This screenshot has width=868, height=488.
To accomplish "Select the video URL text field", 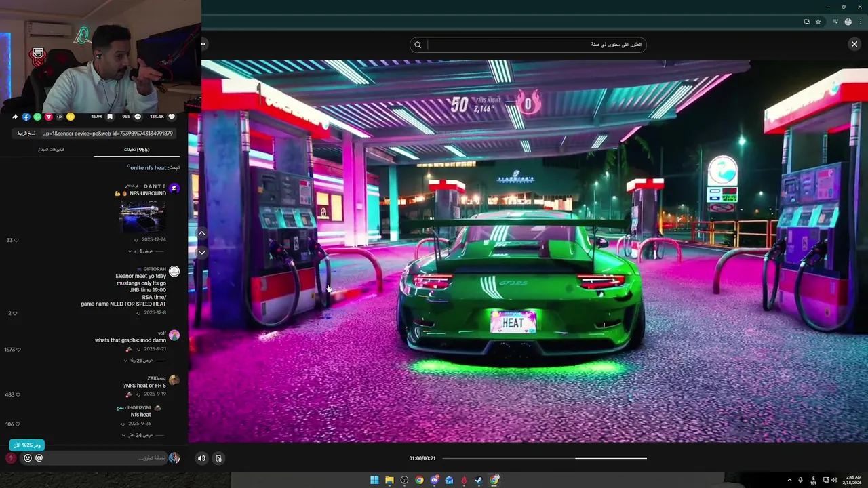I will coord(107,134).
